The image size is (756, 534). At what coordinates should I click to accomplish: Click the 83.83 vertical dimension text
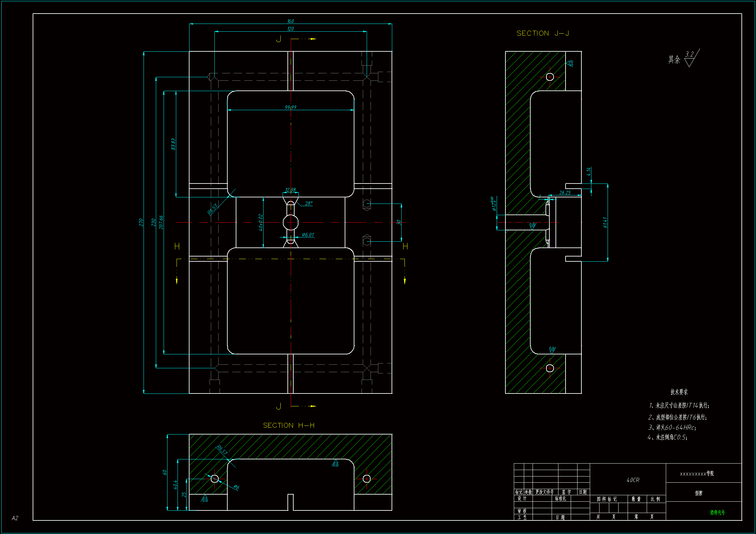[173, 144]
